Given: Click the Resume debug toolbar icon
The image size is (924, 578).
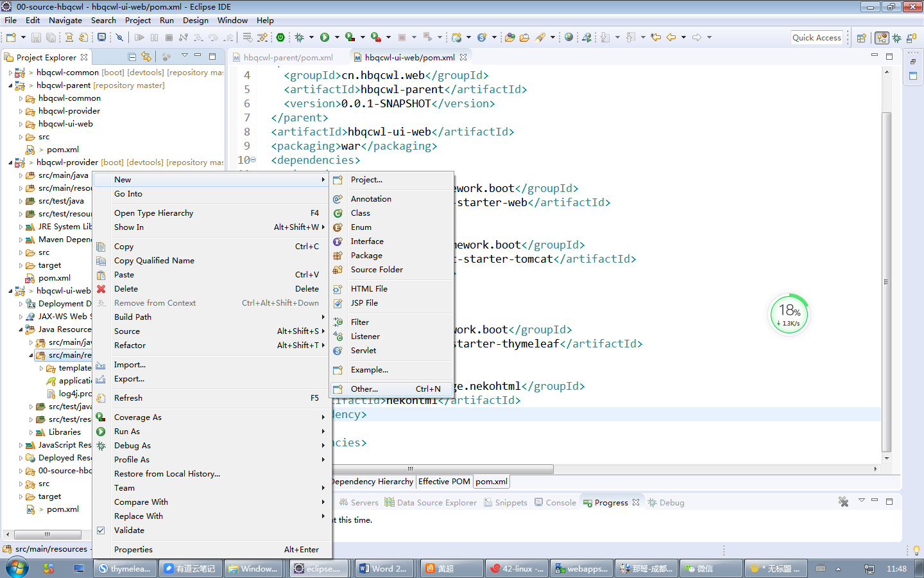Looking at the screenshot, I should tap(139, 37).
